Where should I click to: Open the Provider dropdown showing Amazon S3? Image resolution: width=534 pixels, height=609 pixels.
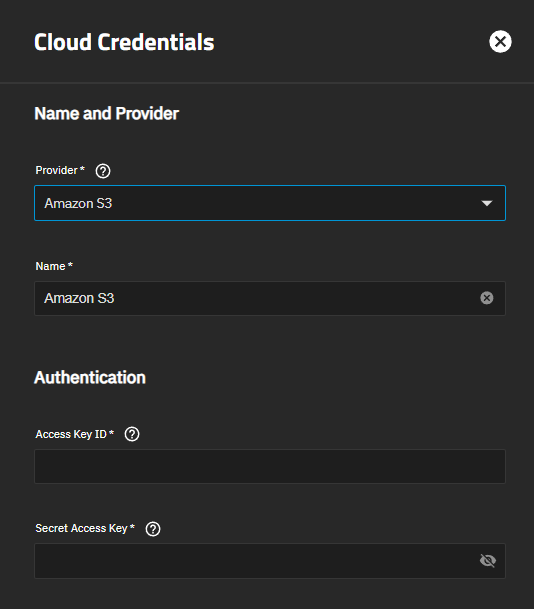click(x=270, y=203)
